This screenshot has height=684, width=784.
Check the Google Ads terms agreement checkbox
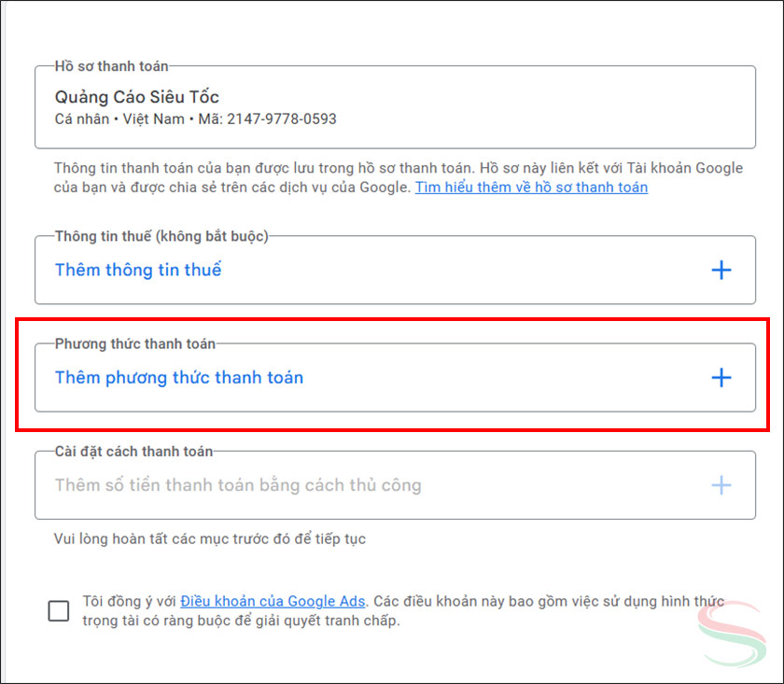[58, 610]
